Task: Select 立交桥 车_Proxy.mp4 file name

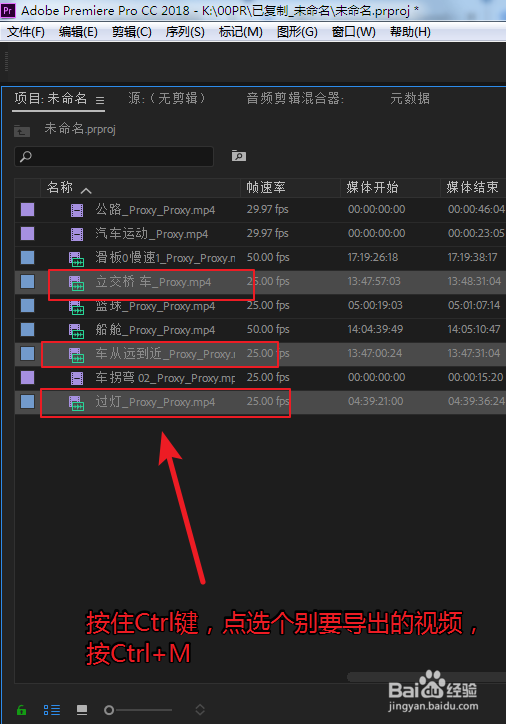Action: pyautogui.click(x=153, y=282)
